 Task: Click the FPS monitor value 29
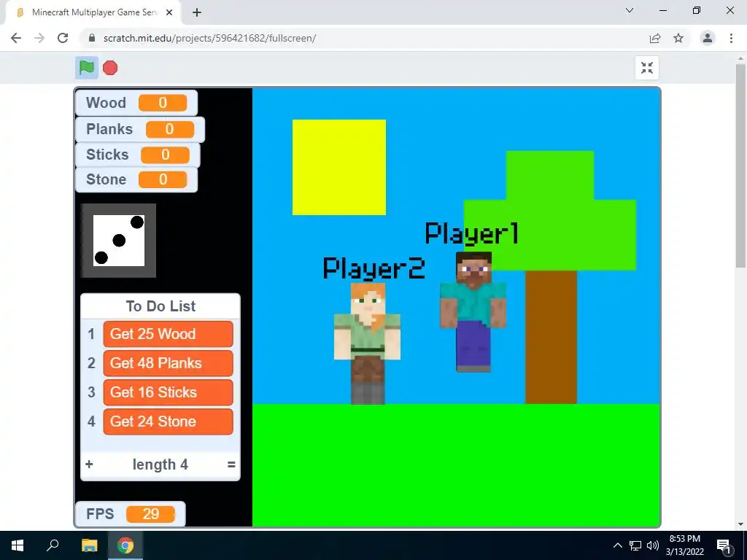[150, 514]
